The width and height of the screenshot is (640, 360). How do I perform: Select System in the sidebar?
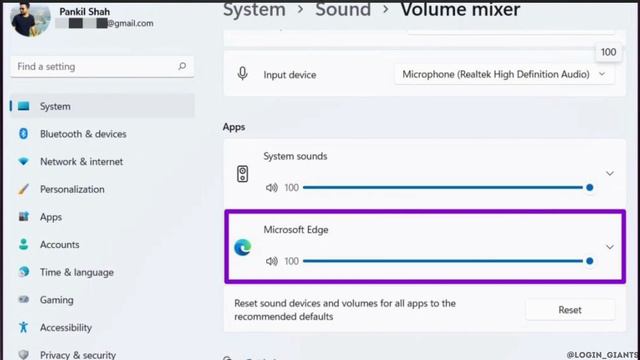coord(102,106)
